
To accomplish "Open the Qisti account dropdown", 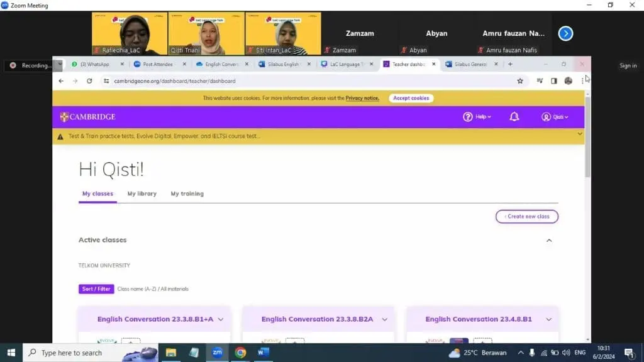I will coord(555,117).
